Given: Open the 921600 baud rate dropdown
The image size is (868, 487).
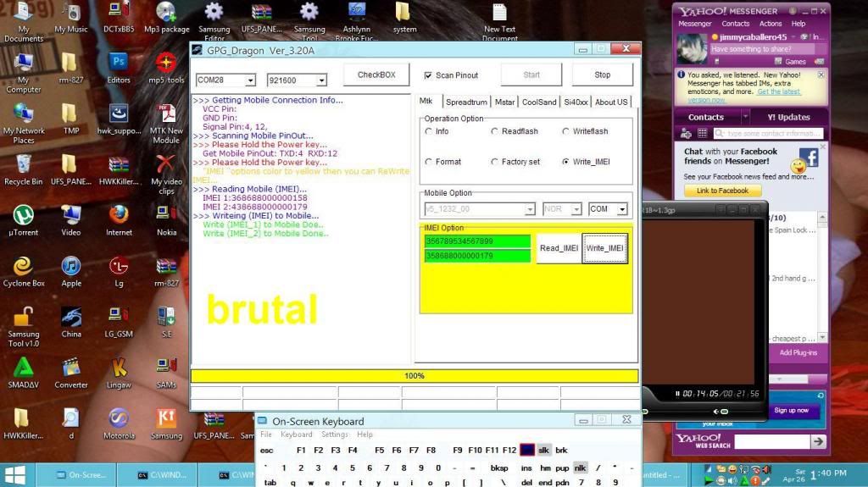Looking at the screenshot, I should (x=321, y=80).
